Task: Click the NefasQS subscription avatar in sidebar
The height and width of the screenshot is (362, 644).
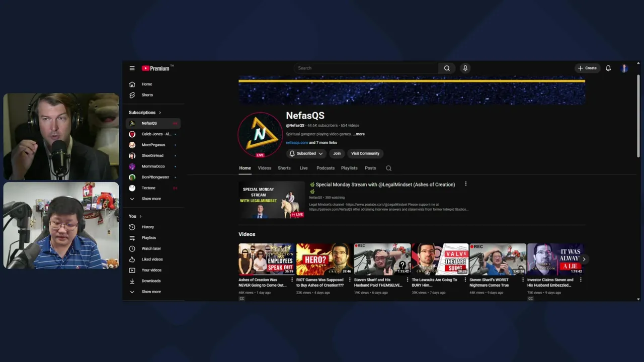Action: pyautogui.click(x=132, y=123)
